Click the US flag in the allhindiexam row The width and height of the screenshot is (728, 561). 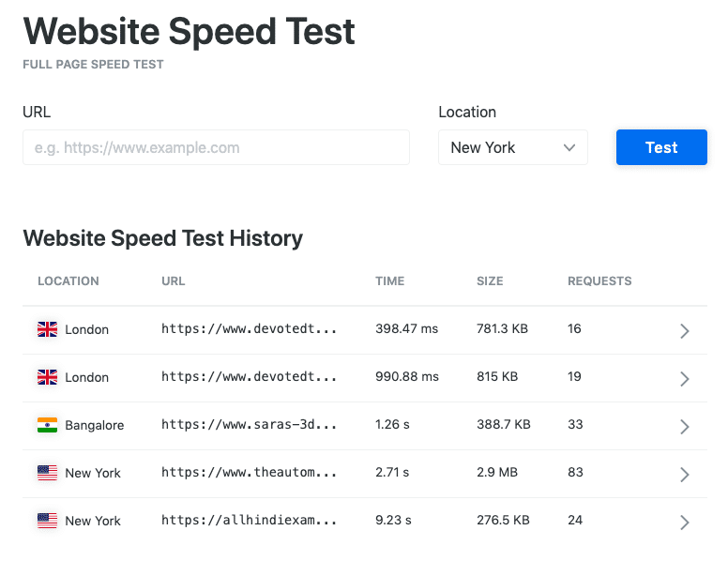click(47, 521)
